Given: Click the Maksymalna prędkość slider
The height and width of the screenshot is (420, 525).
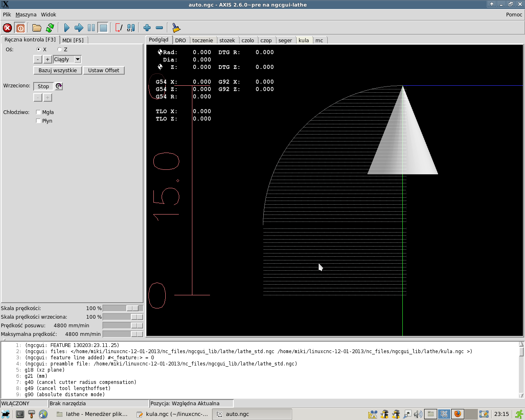Looking at the screenshot, I should pos(123,334).
